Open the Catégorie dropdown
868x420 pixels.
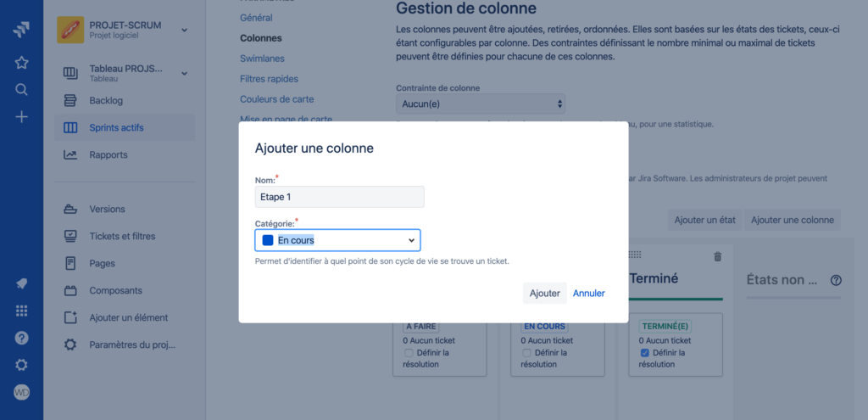tap(337, 240)
